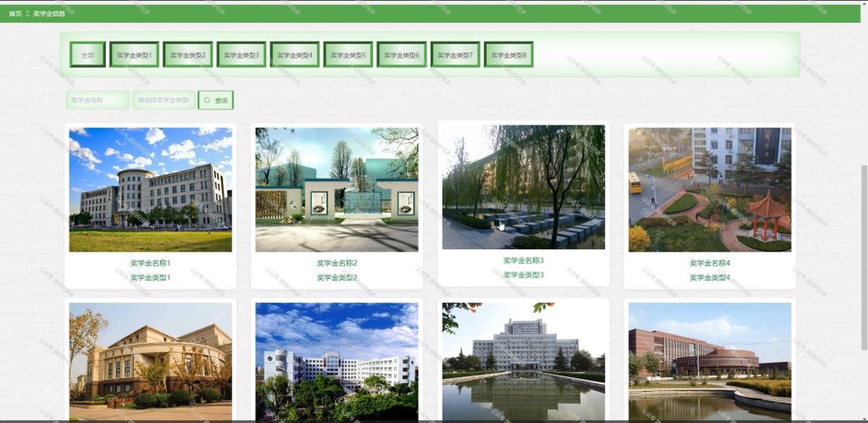868x423 pixels.
Task: Open the red brick building thumbnail
Action: click(709, 362)
